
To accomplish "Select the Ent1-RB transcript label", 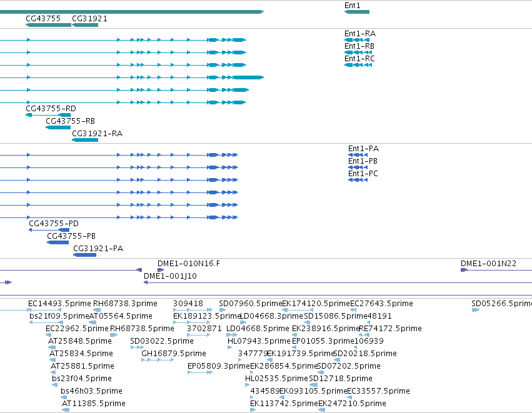I will tap(359, 46).
